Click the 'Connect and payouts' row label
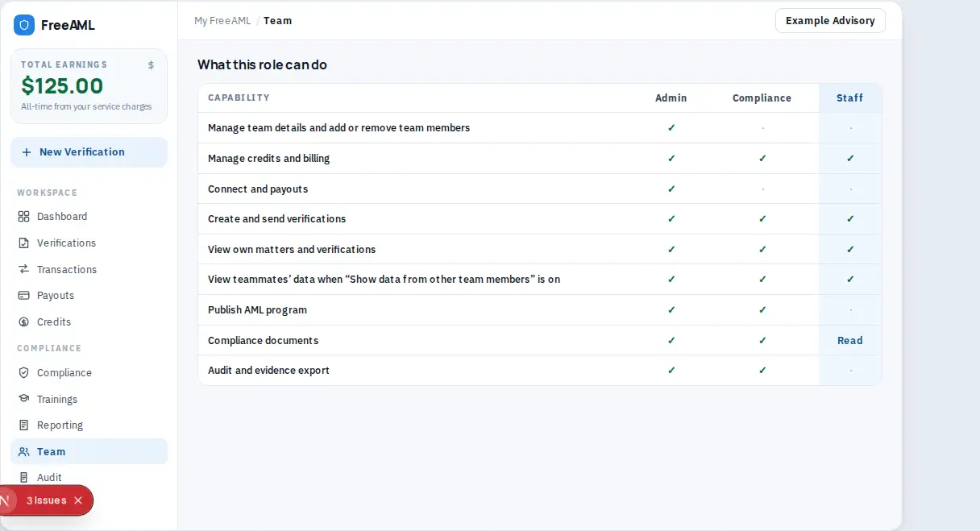The height and width of the screenshot is (531, 980). coord(258,189)
